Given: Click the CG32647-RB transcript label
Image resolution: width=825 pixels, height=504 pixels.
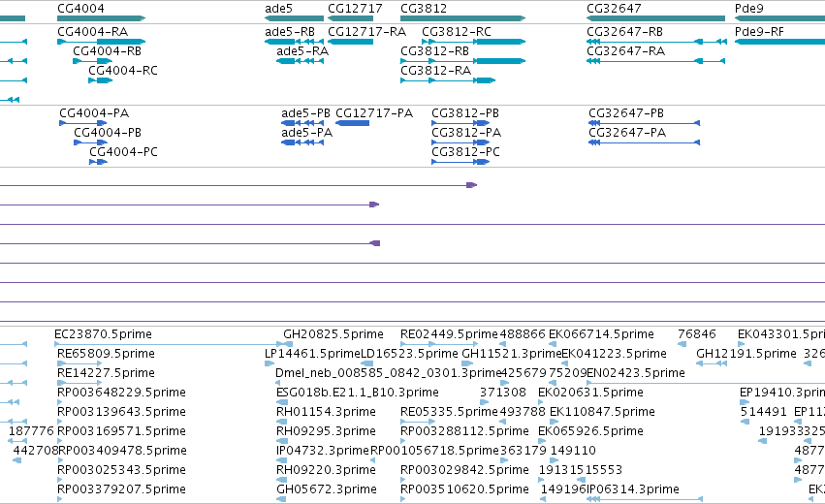Looking at the screenshot, I should point(624,32).
